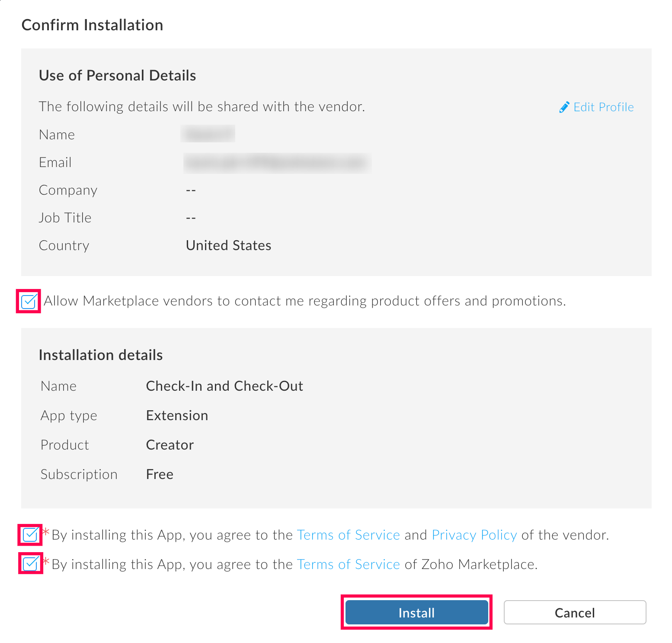
Task: Open the Privacy Policy link
Action: pos(474,535)
